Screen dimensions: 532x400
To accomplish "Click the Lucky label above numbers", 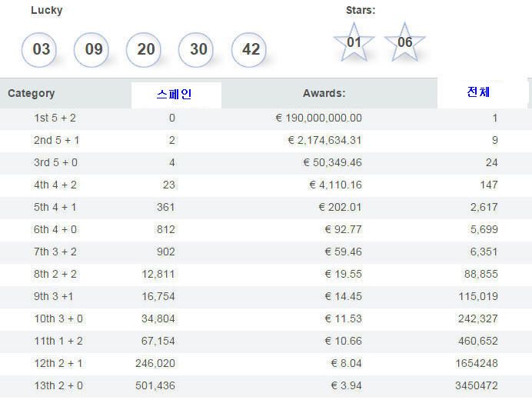I will pyautogui.click(x=46, y=10).
